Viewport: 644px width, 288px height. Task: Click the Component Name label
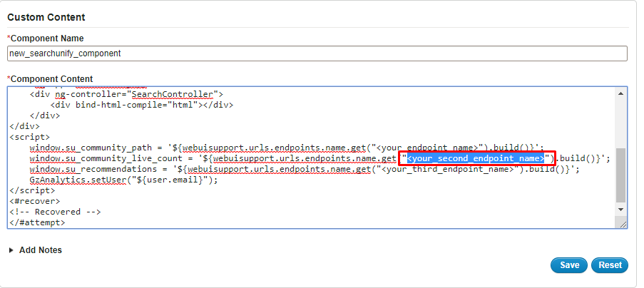(46, 38)
